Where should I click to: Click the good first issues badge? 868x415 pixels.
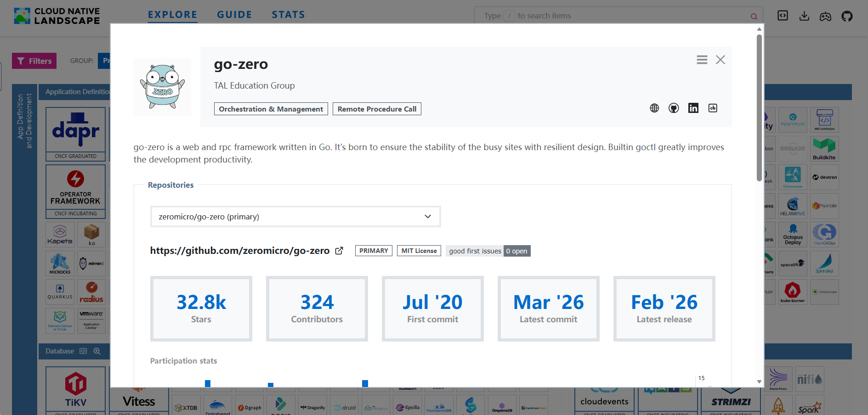[488, 251]
